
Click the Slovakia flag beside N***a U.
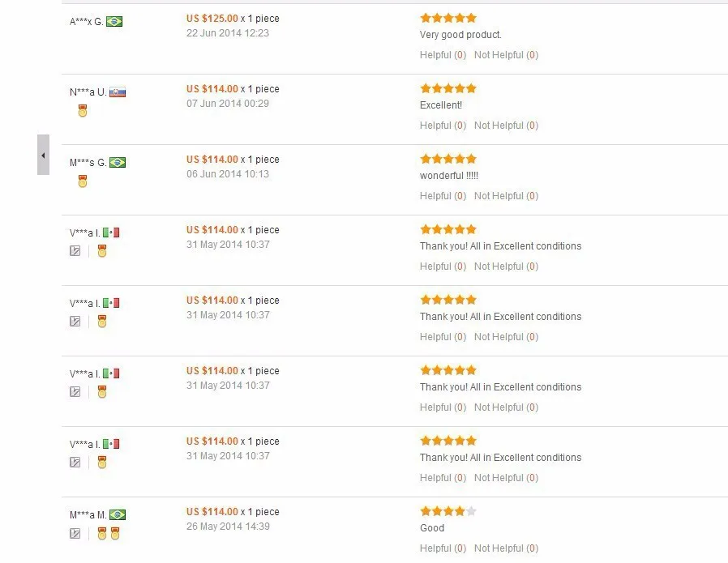[x=118, y=92]
